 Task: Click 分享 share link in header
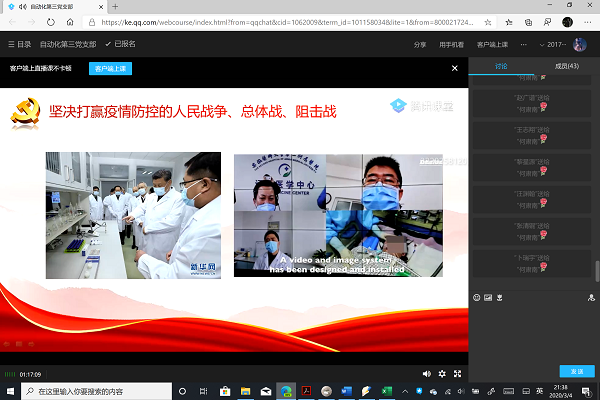click(420, 44)
